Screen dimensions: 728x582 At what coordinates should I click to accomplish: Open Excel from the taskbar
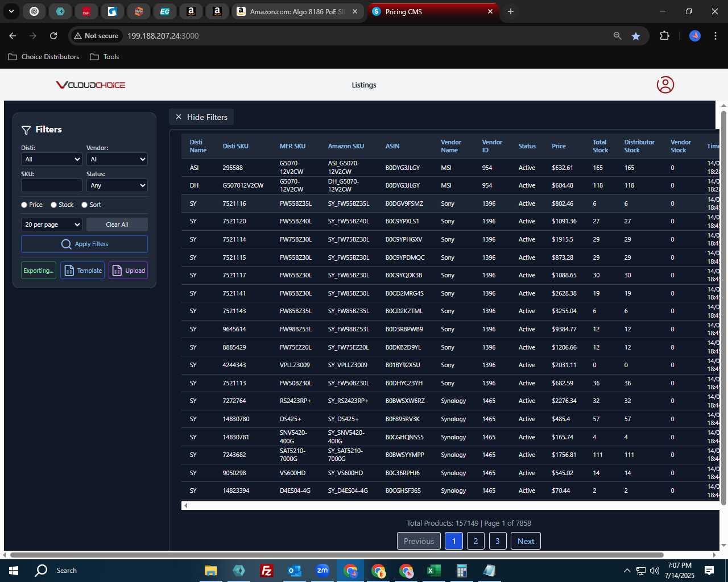(x=433, y=571)
